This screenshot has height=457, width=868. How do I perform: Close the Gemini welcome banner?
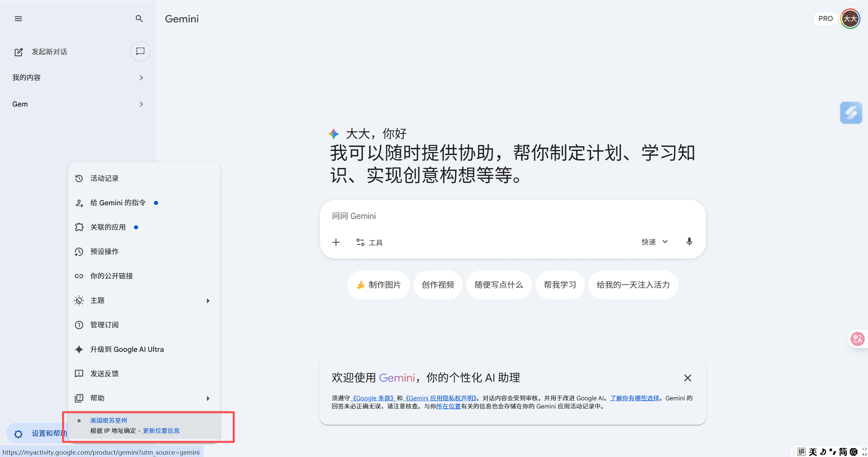(687, 378)
